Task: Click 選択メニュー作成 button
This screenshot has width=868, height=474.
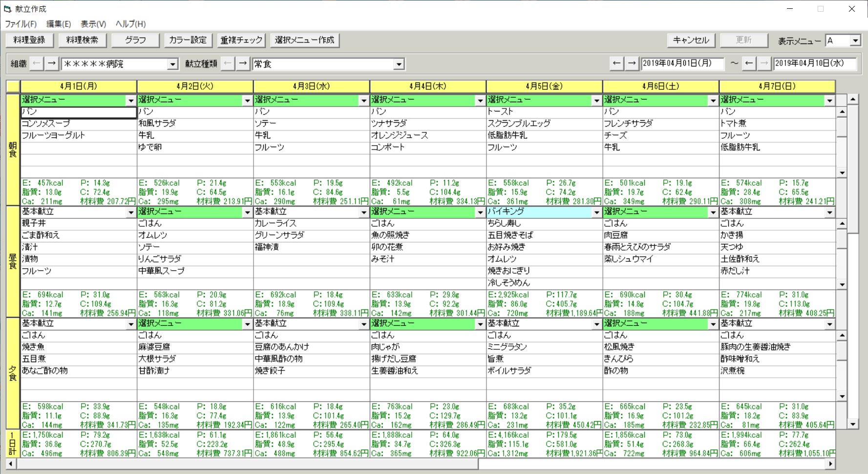Action: click(305, 40)
